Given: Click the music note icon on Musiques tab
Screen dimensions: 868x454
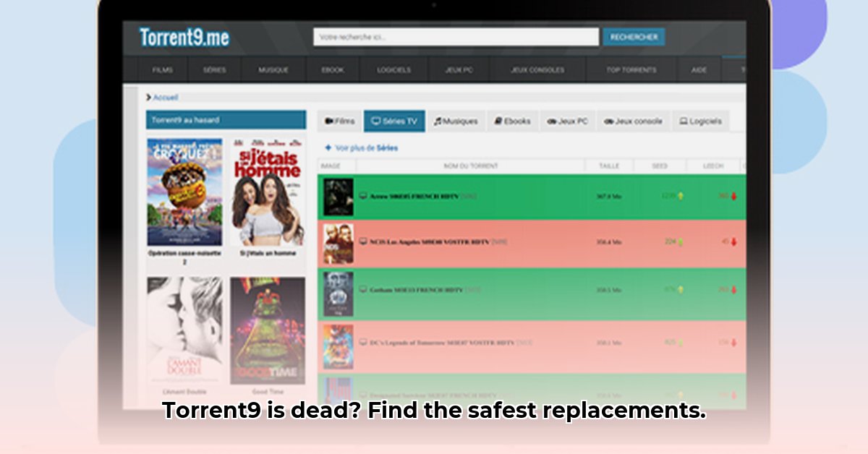Looking at the screenshot, I should 438,121.
